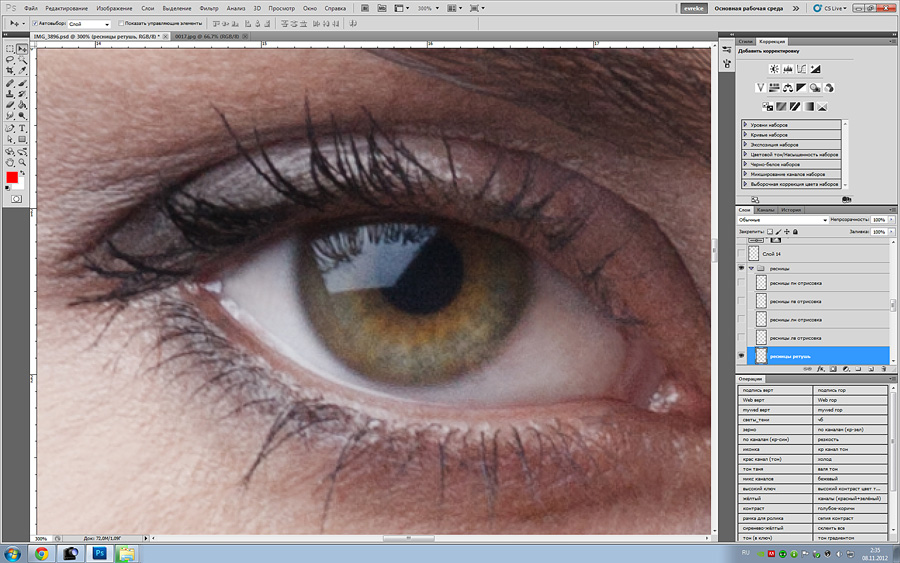Add an Invert adjustment layer
Screen dimensions: 900x563
767,107
